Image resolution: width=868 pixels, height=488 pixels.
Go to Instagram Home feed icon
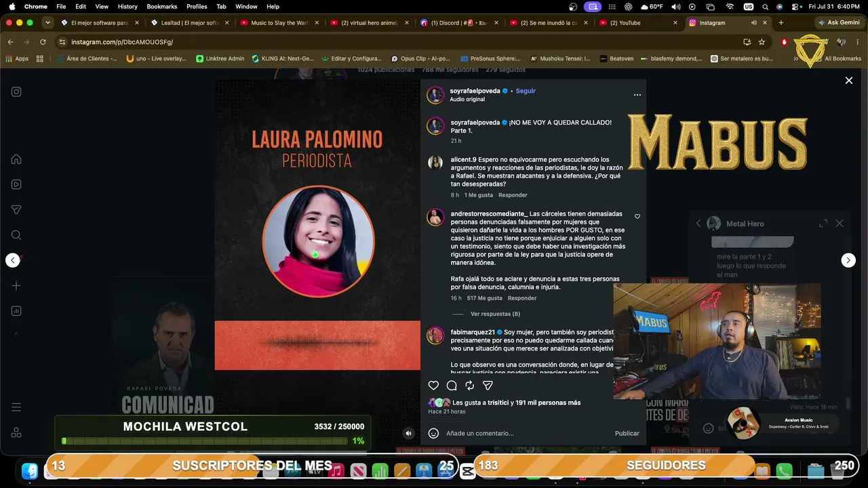point(16,159)
